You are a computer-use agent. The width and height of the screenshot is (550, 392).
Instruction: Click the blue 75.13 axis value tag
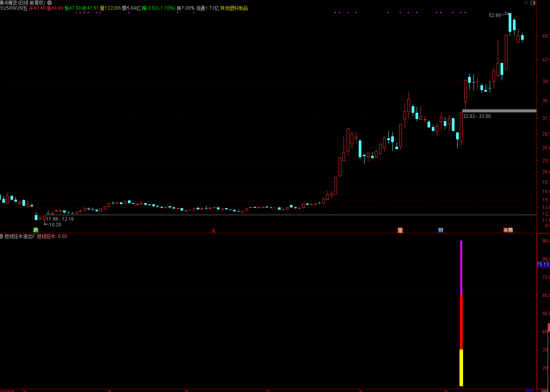click(x=543, y=265)
